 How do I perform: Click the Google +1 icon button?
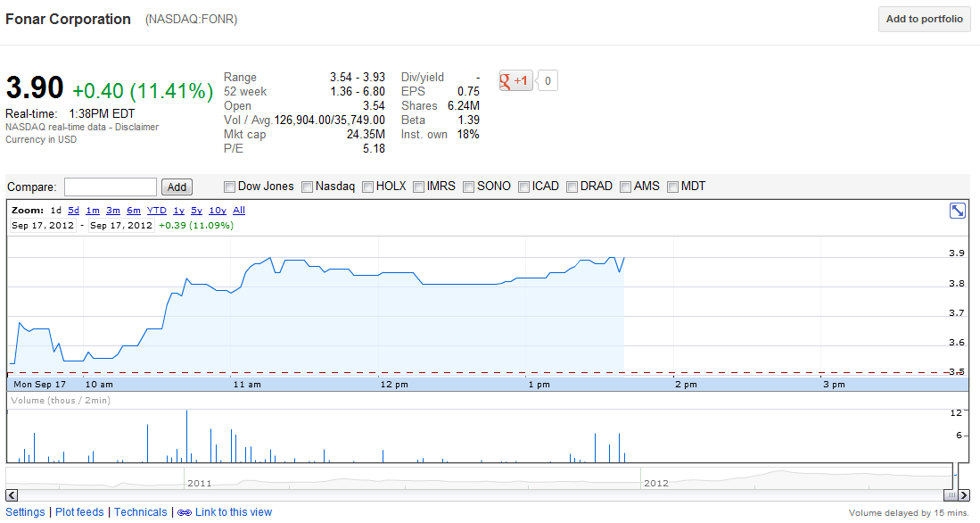pyautogui.click(x=515, y=80)
